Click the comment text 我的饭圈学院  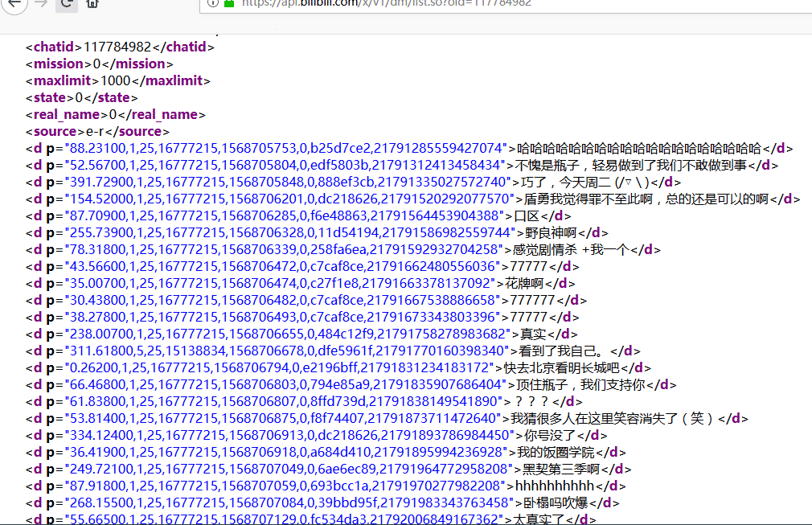[x=556, y=453]
